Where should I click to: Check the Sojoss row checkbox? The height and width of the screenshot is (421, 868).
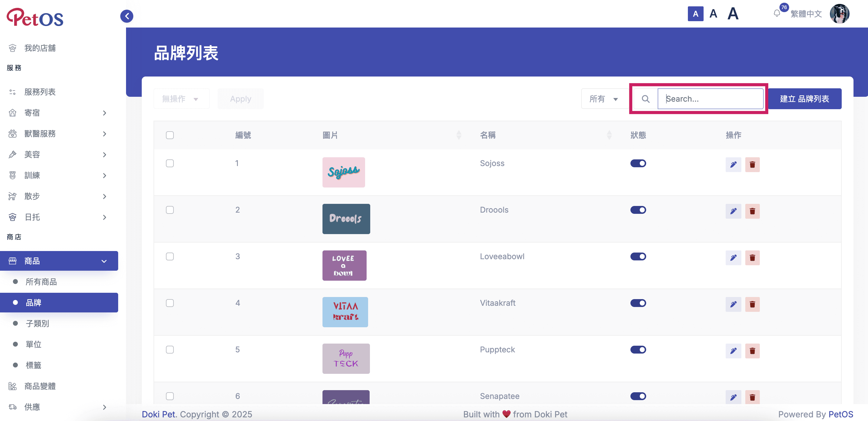[170, 163]
